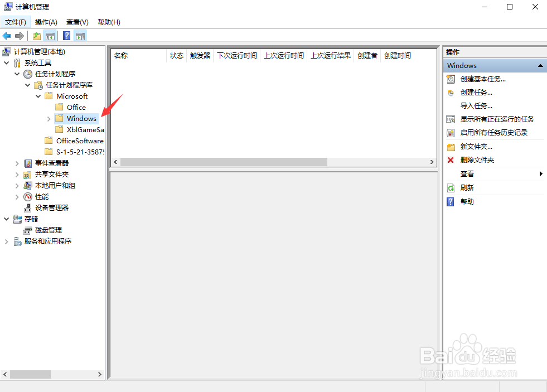Click the 服务和应用程序 icon
Screen dimensions: 547x392
tap(17, 241)
